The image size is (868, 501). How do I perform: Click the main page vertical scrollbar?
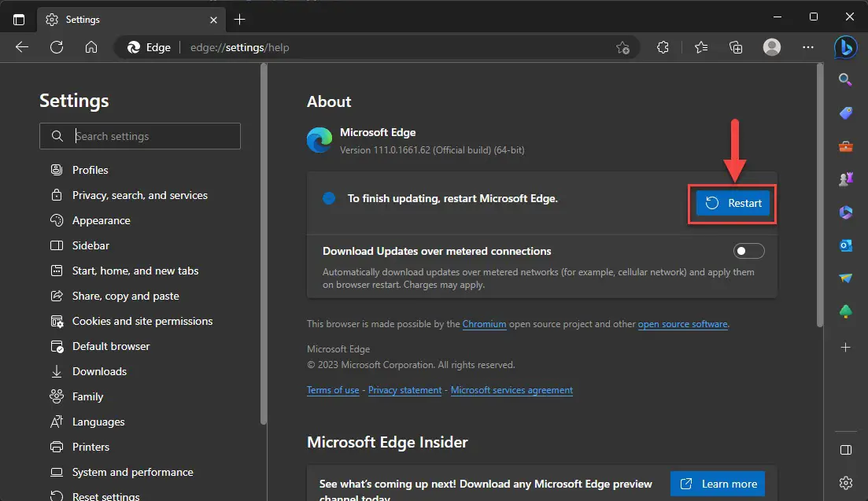(x=820, y=195)
